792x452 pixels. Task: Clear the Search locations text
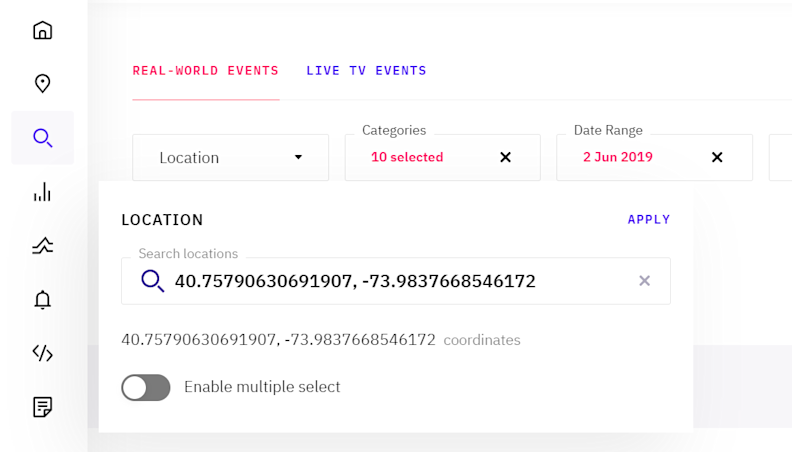(x=645, y=281)
